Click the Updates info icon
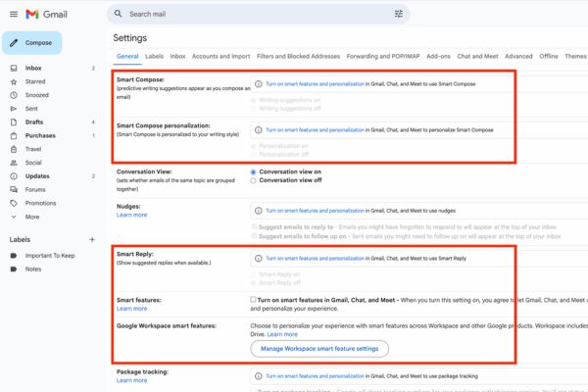 coord(14,176)
